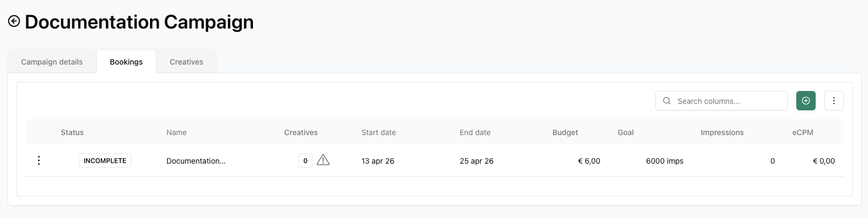Click the creatives warning triangle icon

[323, 160]
